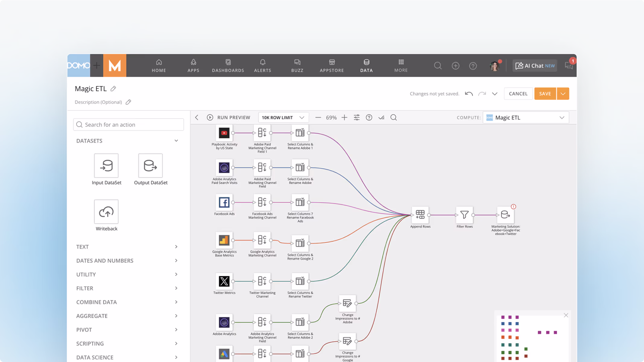Select the Twitter Metrics input node
Viewport: 644px width, 362px height.
click(x=224, y=281)
